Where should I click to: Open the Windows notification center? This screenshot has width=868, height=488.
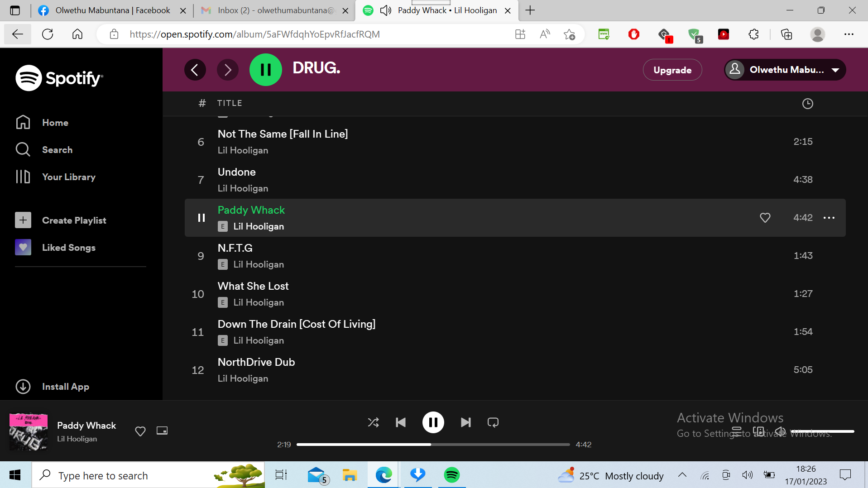tap(845, 475)
